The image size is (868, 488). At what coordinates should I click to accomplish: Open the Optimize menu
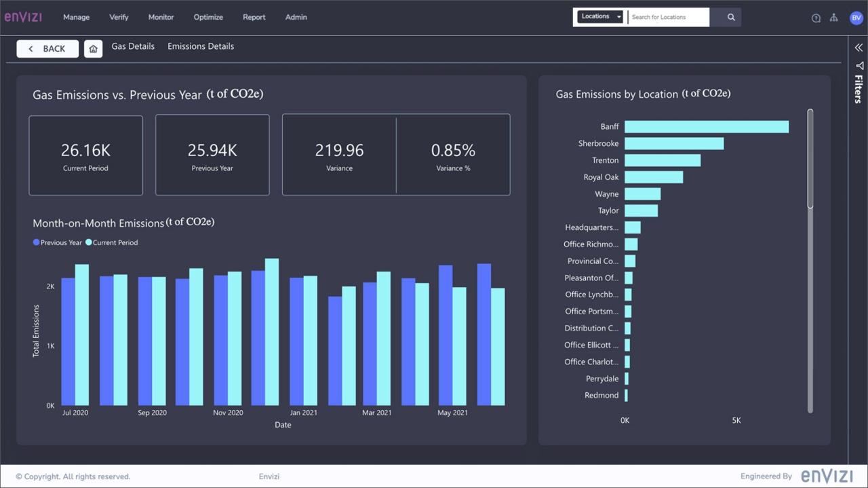click(x=208, y=17)
